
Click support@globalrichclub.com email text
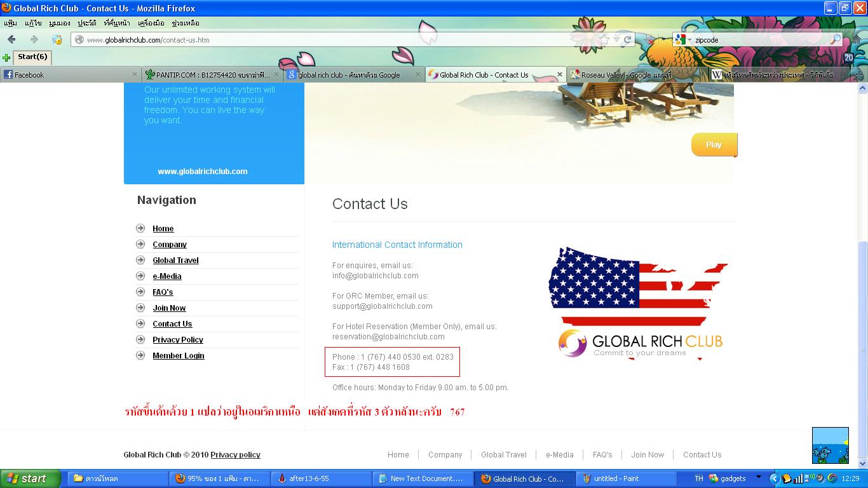(x=383, y=306)
